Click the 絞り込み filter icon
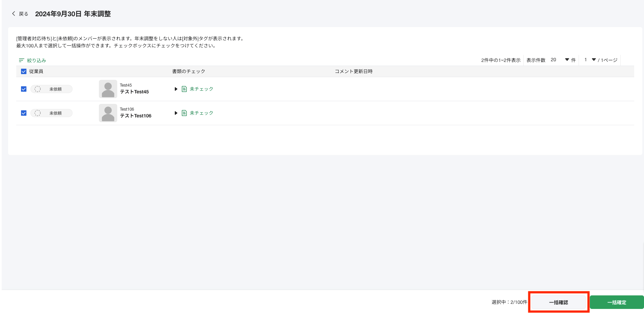644x314 pixels. coord(21,60)
